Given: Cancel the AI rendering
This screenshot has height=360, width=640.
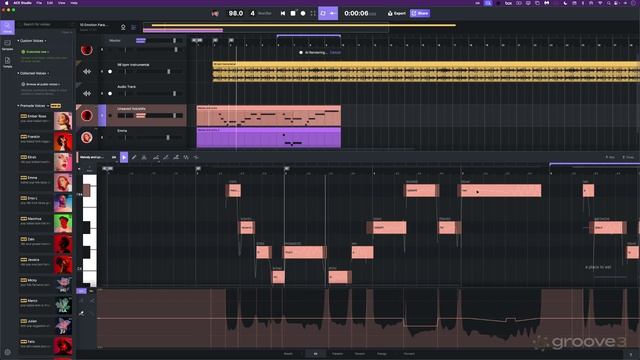Looking at the screenshot, I should click(x=335, y=53).
